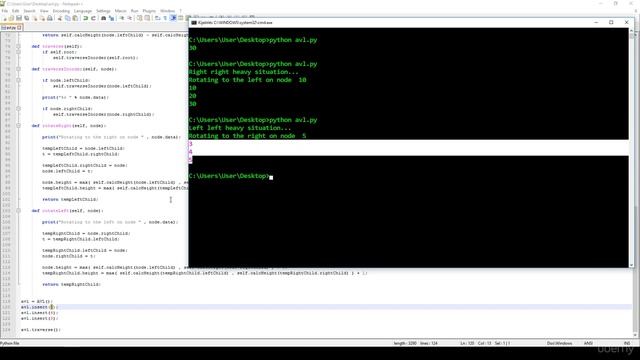
Task: Open the Settings menu
Action: (103, 11)
